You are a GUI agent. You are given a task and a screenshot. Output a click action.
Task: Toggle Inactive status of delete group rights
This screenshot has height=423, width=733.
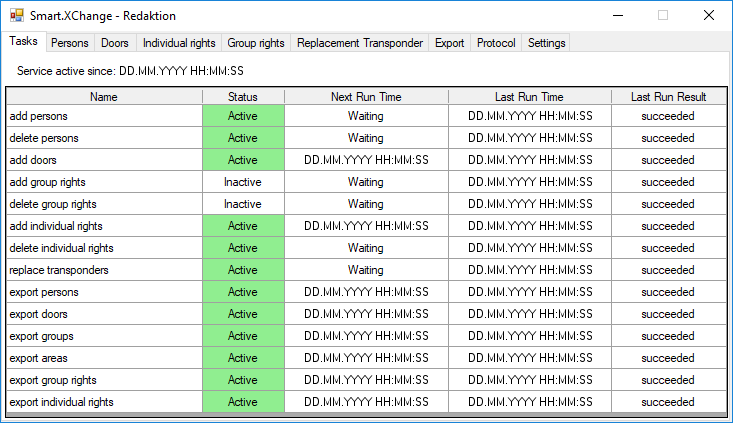[x=243, y=204]
